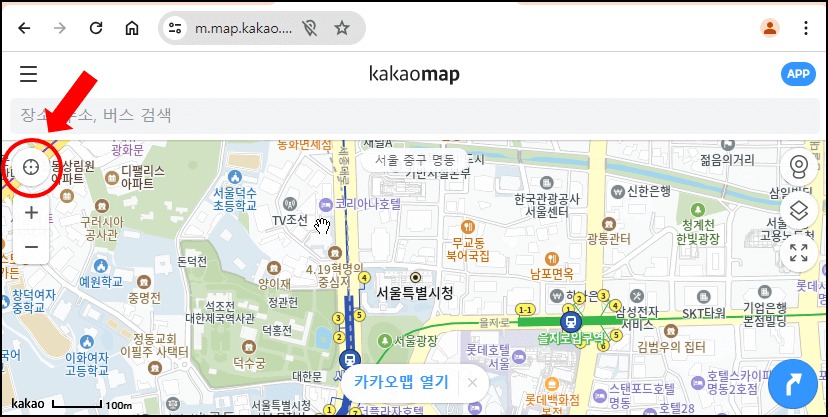Click the 남포면옥 restaurant icon

[x=552, y=258]
